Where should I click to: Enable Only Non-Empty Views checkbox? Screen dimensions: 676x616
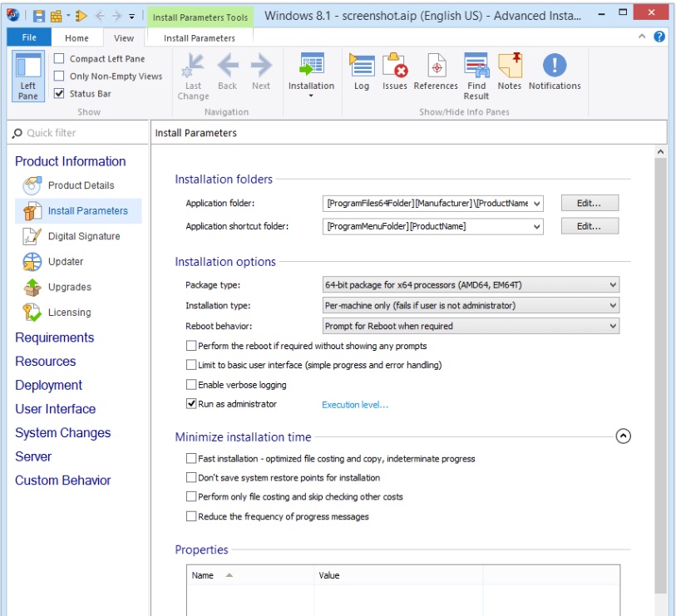pos(59,76)
